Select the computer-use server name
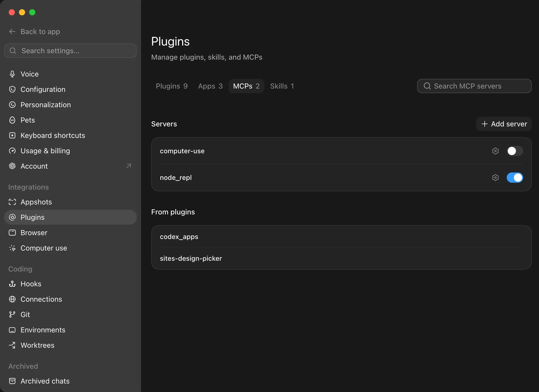The width and height of the screenshot is (539, 392). pyautogui.click(x=182, y=151)
